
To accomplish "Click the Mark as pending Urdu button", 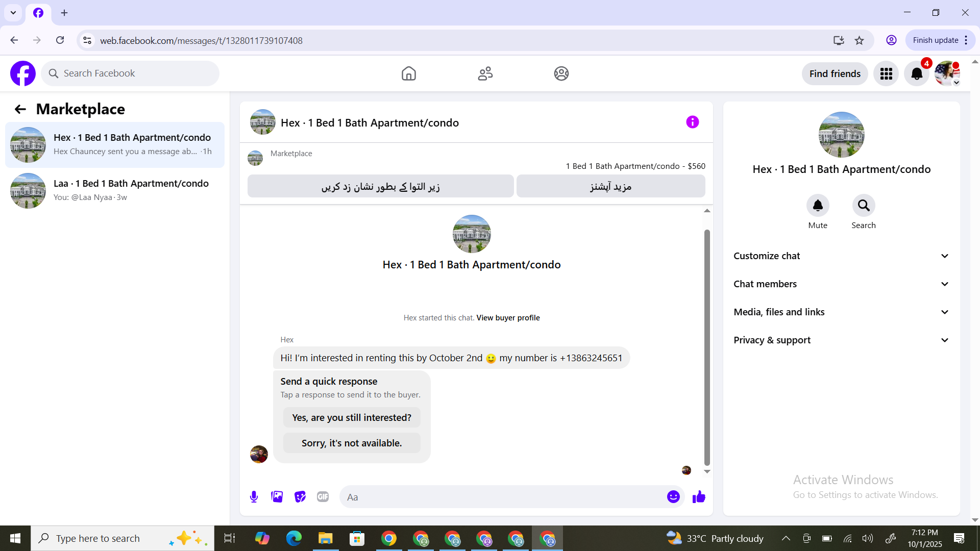I will point(380,186).
